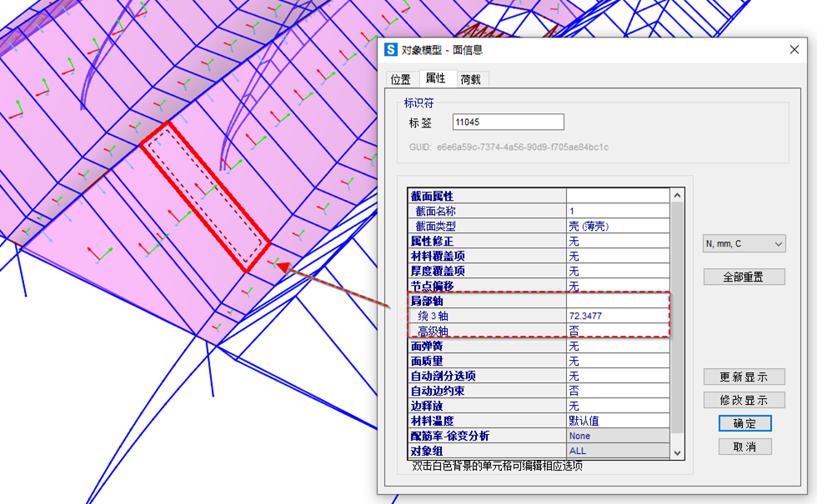Switch to the 位置 tab
Viewport: 817px width, 504px height.
pyautogui.click(x=401, y=79)
